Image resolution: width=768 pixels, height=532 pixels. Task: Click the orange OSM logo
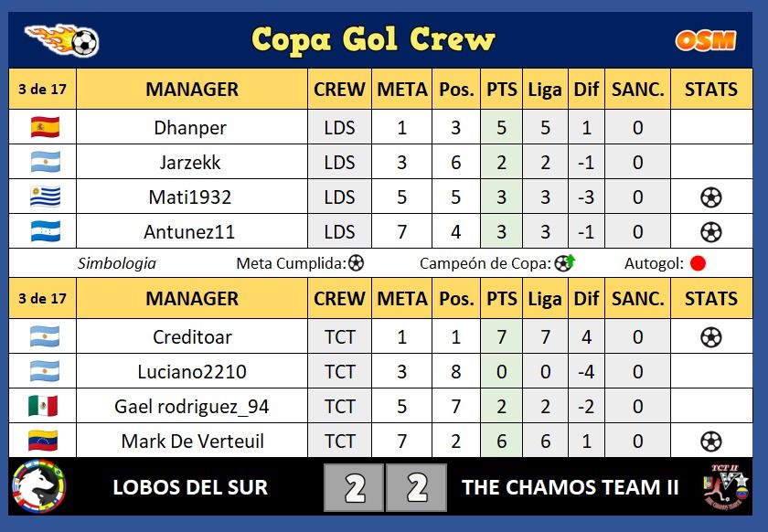tap(705, 40)
